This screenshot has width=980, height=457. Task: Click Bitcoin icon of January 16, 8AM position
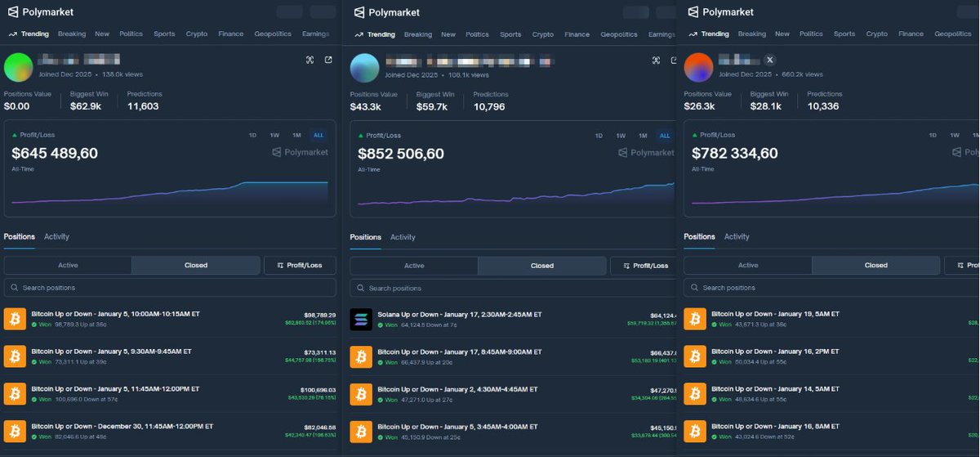pos(695,431)
